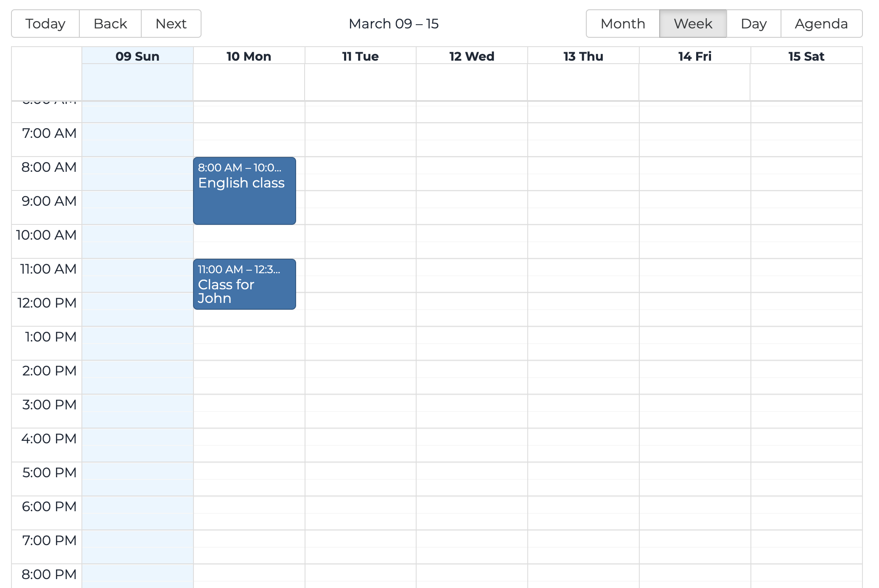Viewport: 879px width, 588px height.
Task: Click the 14 Fri column header
Action: pyautogui.click(x=694, y=56)
